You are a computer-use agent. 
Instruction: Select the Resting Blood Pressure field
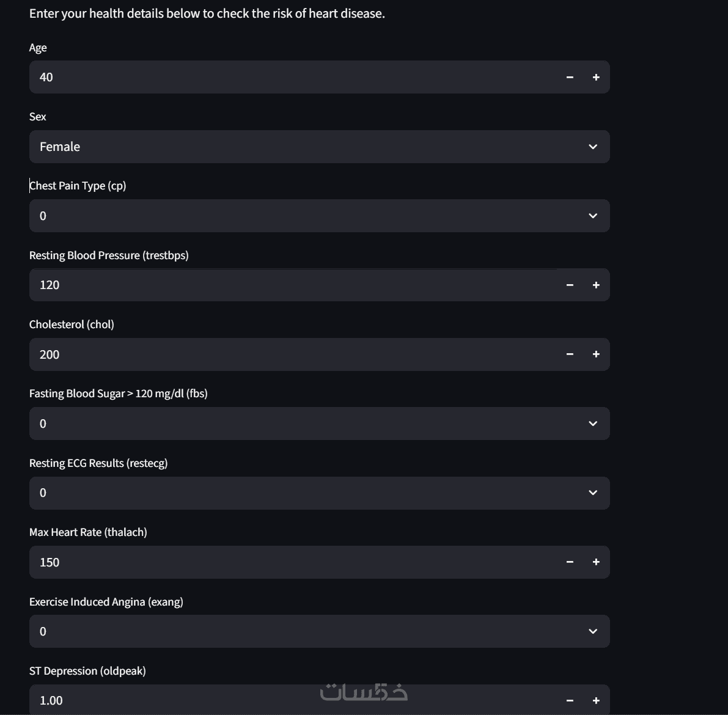[x=293, y=285]
